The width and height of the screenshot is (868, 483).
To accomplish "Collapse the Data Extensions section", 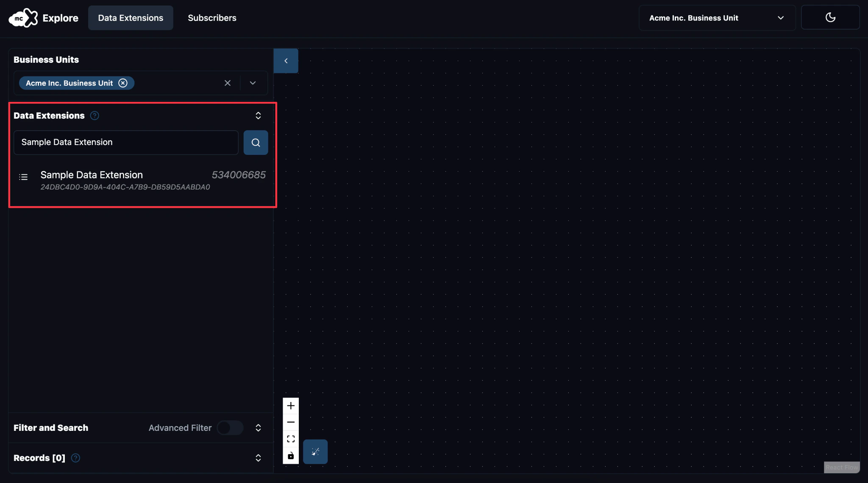I will coord(258,116).
